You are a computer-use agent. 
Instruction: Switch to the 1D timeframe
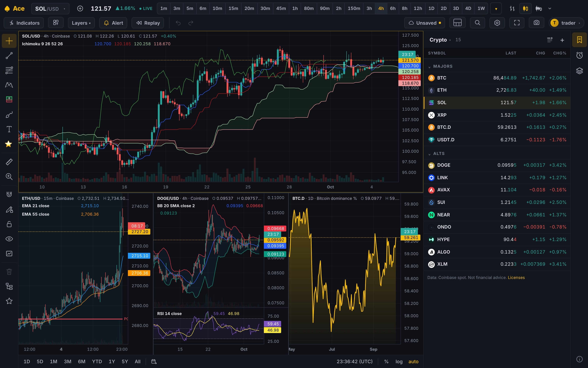point(431,8)
